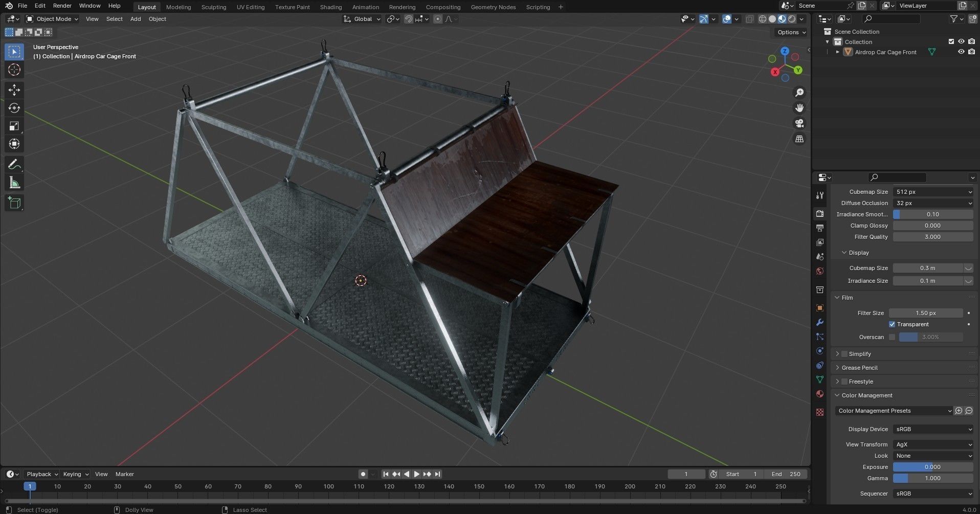980x514 pixels.
Task: Open the Output properties tab
Action: 820,228
